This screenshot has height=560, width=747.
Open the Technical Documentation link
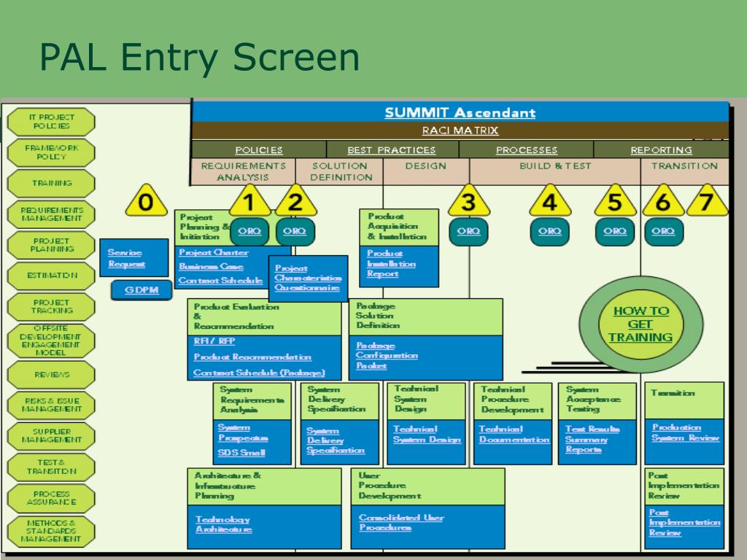(514, 435)
